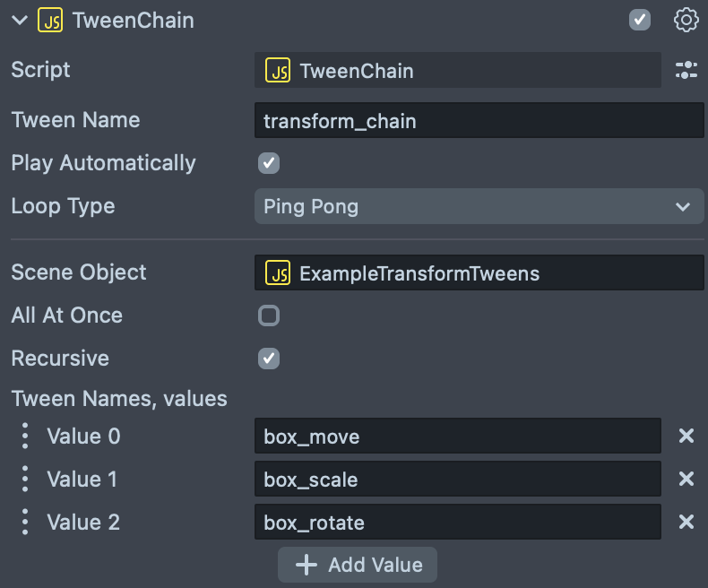
Task: Click the script picker icon beside the Script field
Action: pyautogui.click(x=686, y=70)
